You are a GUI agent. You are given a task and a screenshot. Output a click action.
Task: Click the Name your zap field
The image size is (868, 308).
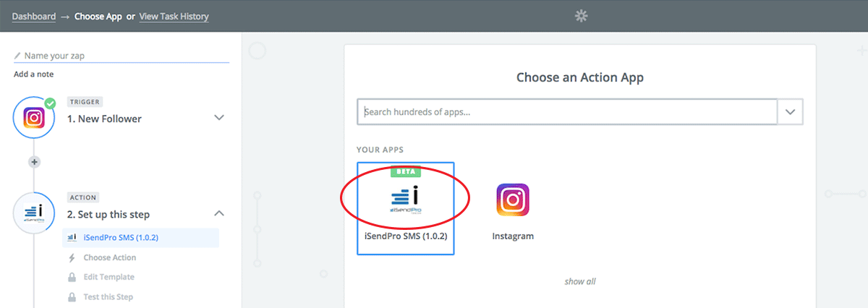(x=122, y=55)
